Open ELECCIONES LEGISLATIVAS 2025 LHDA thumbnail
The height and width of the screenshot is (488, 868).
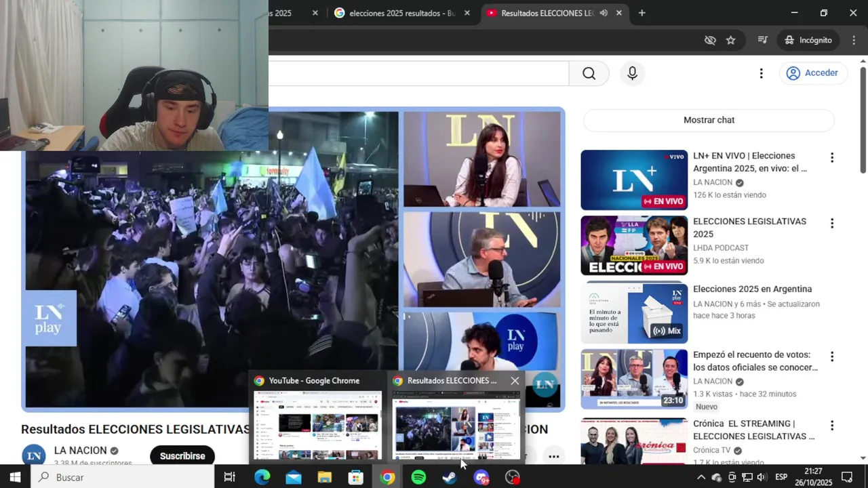coord(634,245)
